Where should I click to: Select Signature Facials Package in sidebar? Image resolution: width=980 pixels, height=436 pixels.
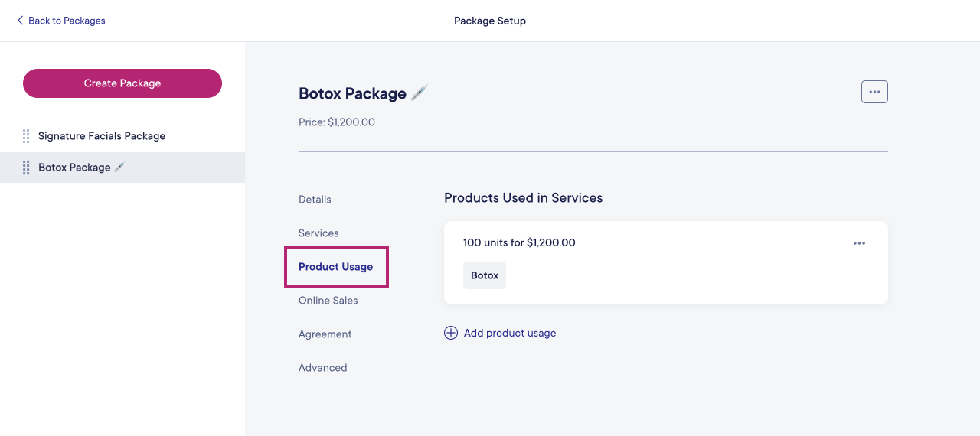pos(102,136)
